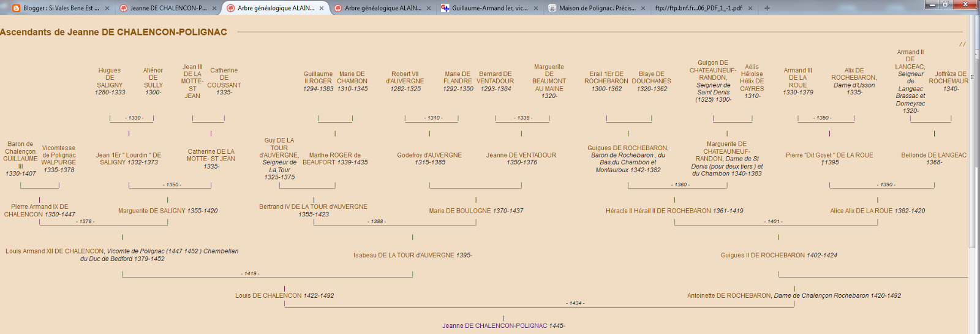
Task: Open Alice Alix DE LA ROUE 1382-1420
Action: (877, 211)
